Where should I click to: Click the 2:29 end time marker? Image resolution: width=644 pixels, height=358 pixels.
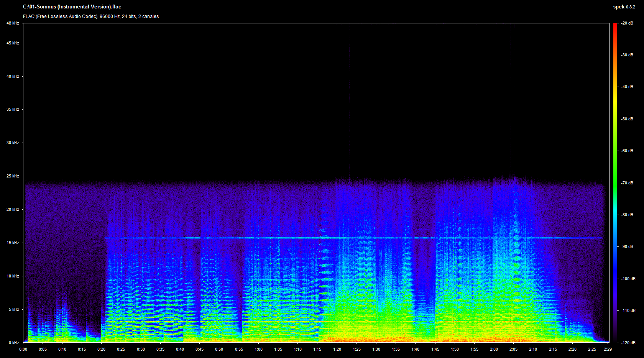pos(607,349)
